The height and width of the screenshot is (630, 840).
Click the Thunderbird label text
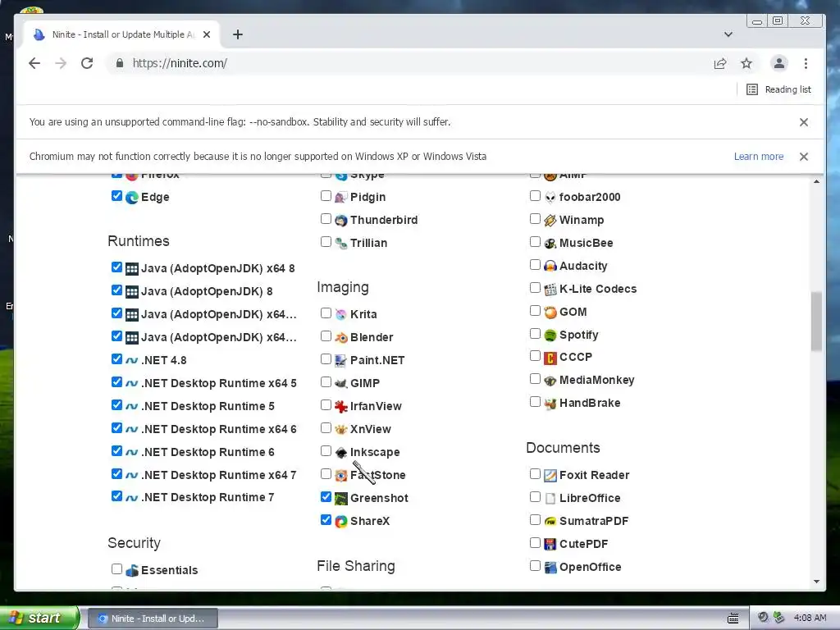click(x=384, y=220)
